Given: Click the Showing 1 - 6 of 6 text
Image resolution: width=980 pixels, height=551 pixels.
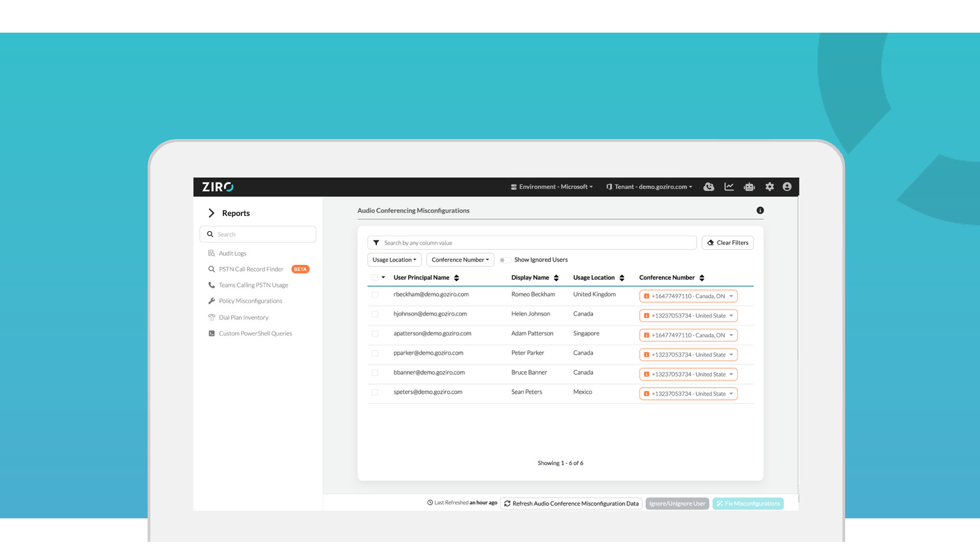Looking at the screenshot, I should pyautogui.click(x=560, y=463).
